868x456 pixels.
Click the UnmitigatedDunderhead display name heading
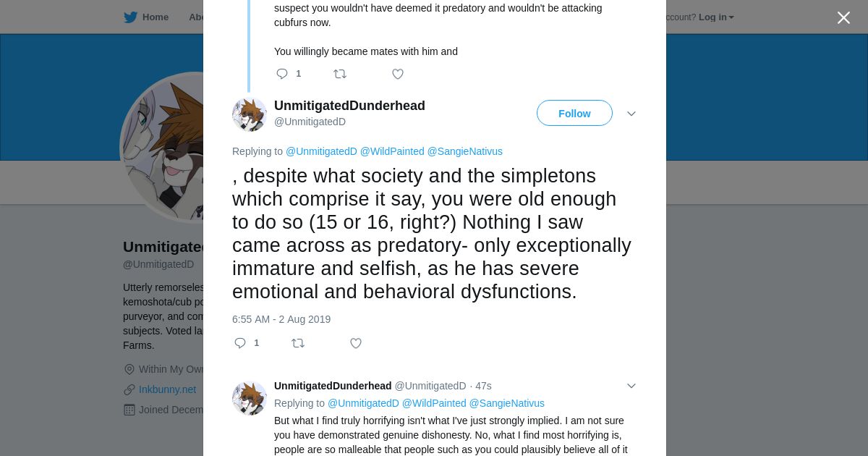(349, 106)
